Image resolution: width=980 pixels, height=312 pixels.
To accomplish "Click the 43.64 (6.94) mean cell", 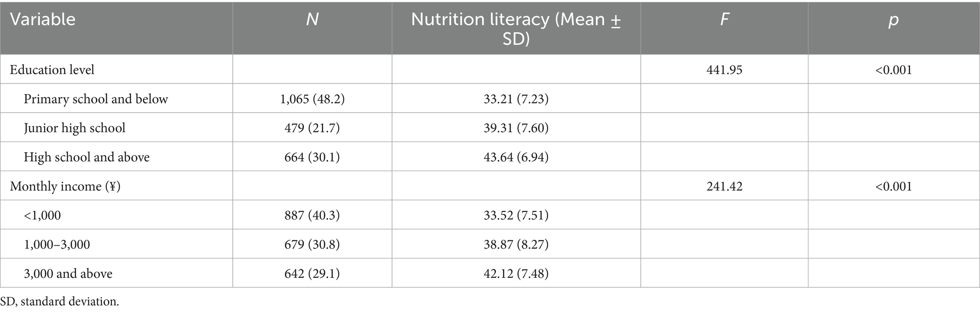I will point(516,157).
